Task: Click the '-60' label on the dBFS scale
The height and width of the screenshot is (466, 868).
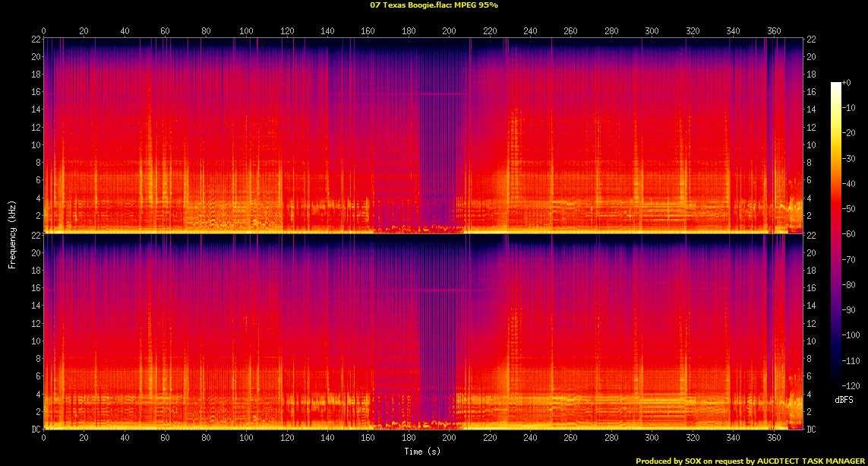Action: point(852,235)
